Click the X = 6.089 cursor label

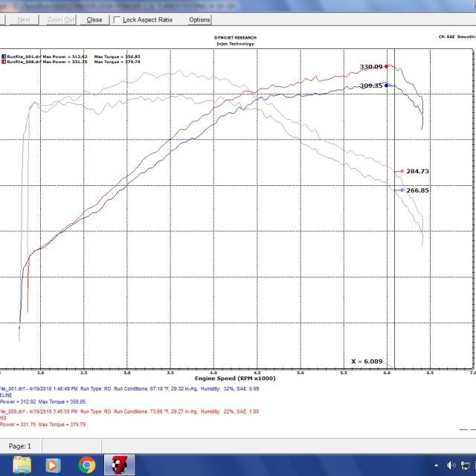coord(367,361)
